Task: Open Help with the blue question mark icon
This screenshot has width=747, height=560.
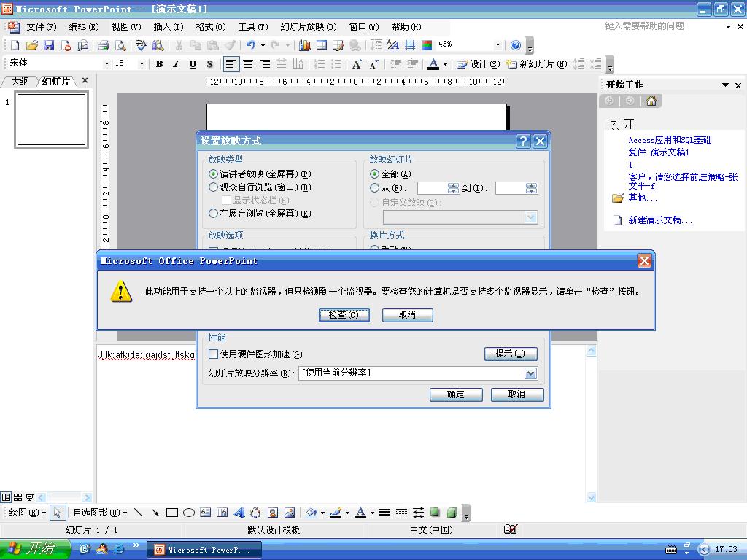Action: coord(516,45)
